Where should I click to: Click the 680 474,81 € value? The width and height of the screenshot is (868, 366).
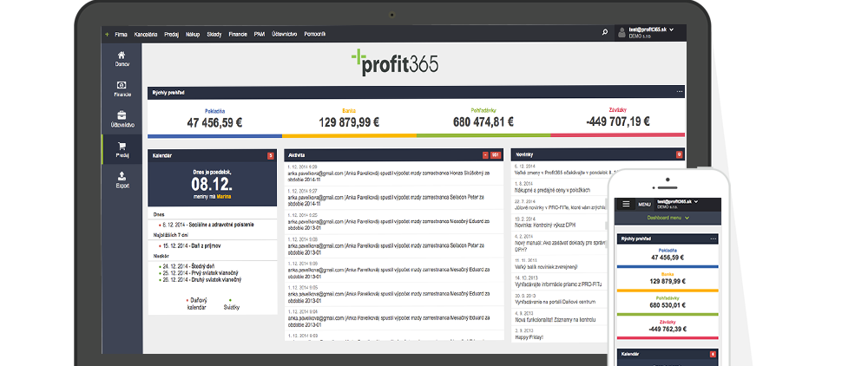pyautogui.click(x=483, y=122)
